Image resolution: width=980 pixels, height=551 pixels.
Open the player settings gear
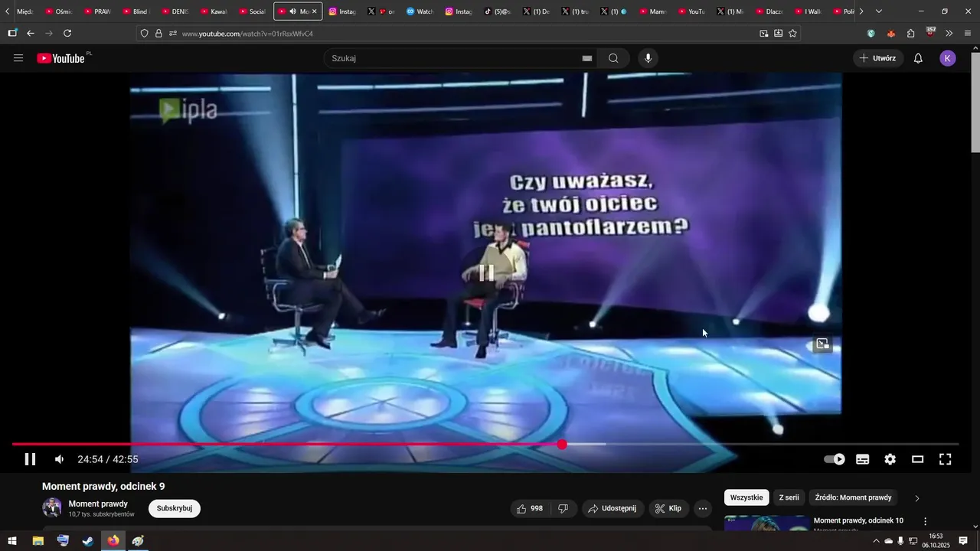pos(890,459)
